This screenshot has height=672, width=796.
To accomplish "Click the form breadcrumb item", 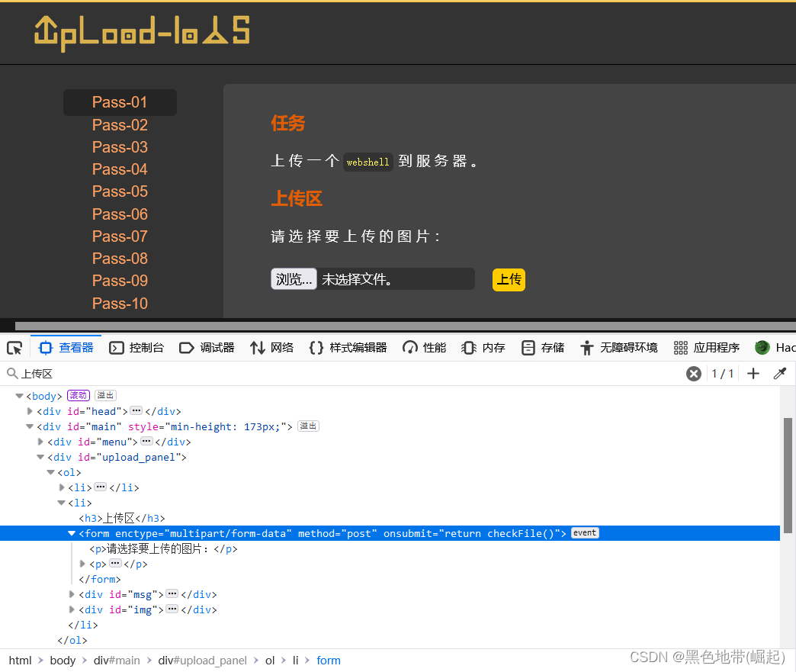I will pyautogui.click(x=329, y=661).
